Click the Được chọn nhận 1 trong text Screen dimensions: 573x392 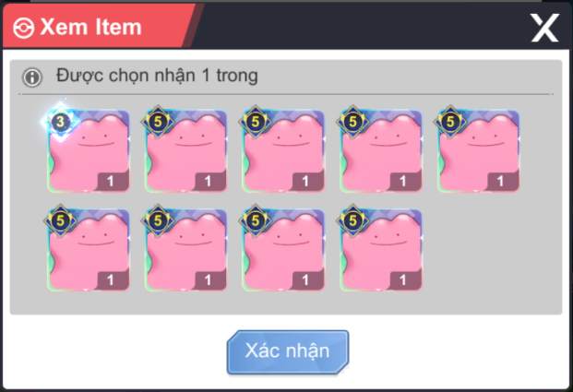pyautogui.click(x=157, y=77)
